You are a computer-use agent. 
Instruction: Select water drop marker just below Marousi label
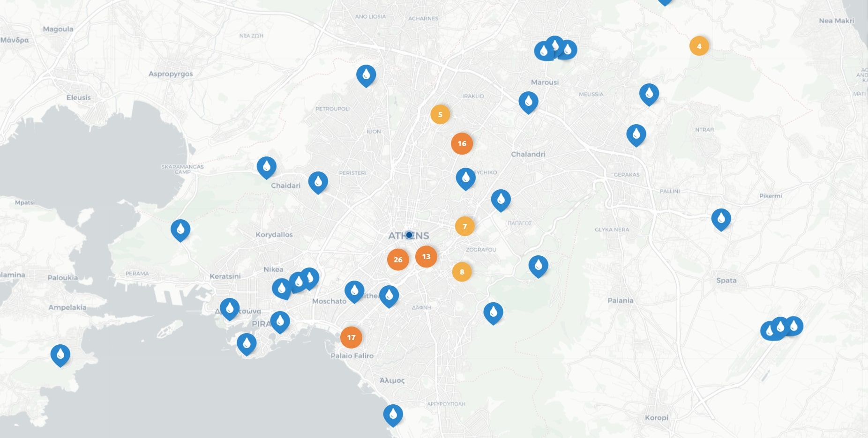coord(528,102)
